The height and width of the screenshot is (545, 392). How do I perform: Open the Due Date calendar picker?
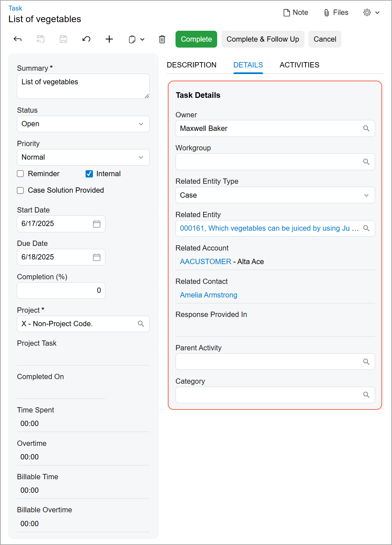tap(97, 257)
